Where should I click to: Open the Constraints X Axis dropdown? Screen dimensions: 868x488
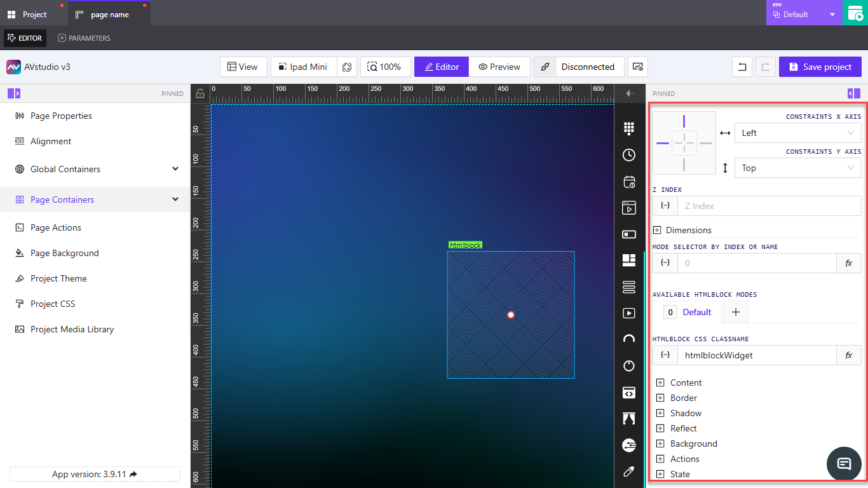click(x=797, y=133)
